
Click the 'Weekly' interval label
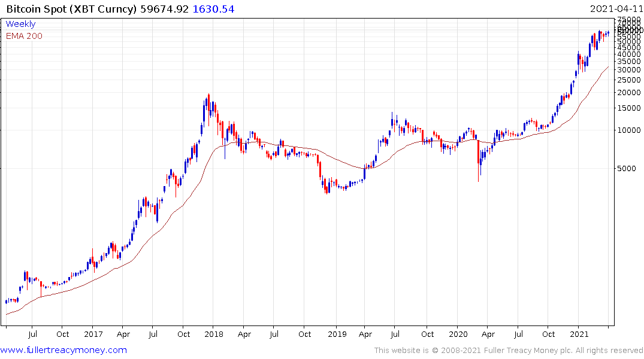point(20,24)
